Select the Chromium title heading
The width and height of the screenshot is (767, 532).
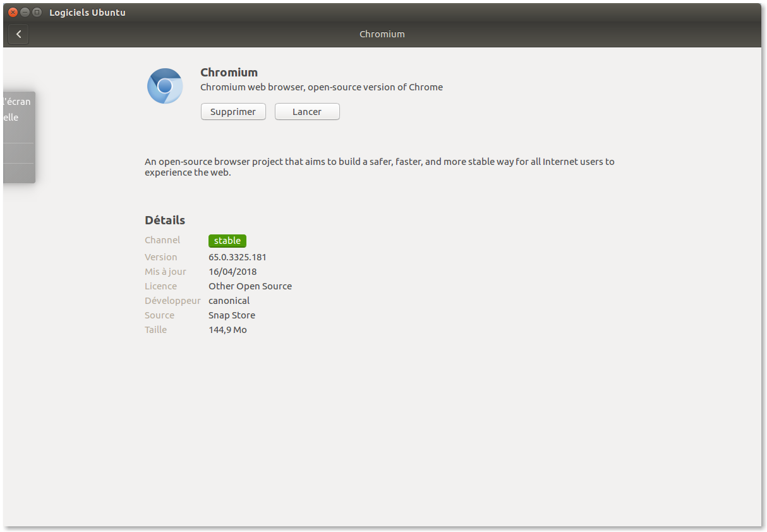pyautogui.click(x=229, y=72)
